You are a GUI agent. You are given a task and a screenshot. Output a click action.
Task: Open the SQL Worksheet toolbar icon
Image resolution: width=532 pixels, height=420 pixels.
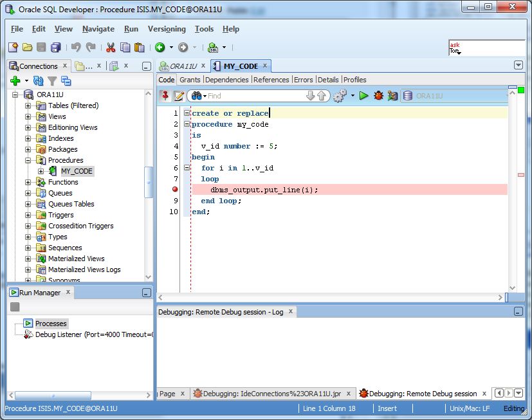pos(213,48)
